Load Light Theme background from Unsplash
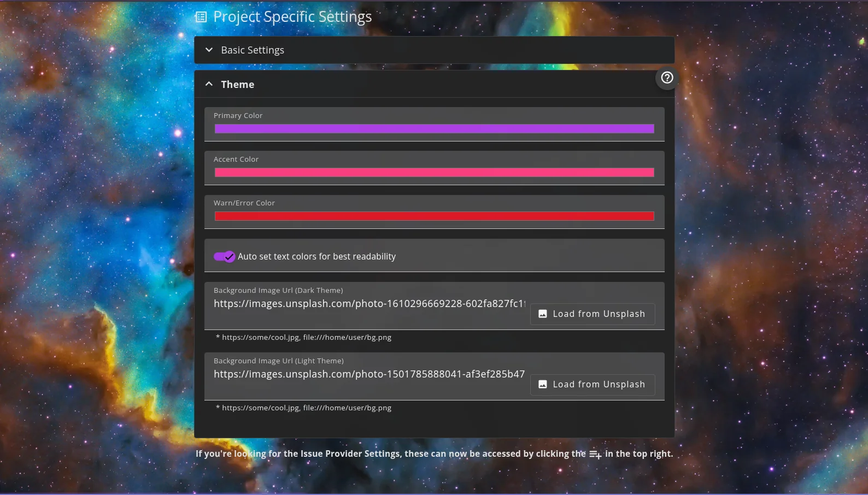868x495 pixels. pos(593,385)
